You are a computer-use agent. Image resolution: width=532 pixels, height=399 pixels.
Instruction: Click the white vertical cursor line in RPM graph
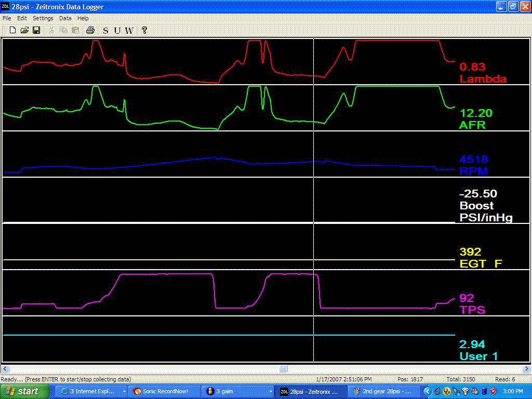point(313,154)
